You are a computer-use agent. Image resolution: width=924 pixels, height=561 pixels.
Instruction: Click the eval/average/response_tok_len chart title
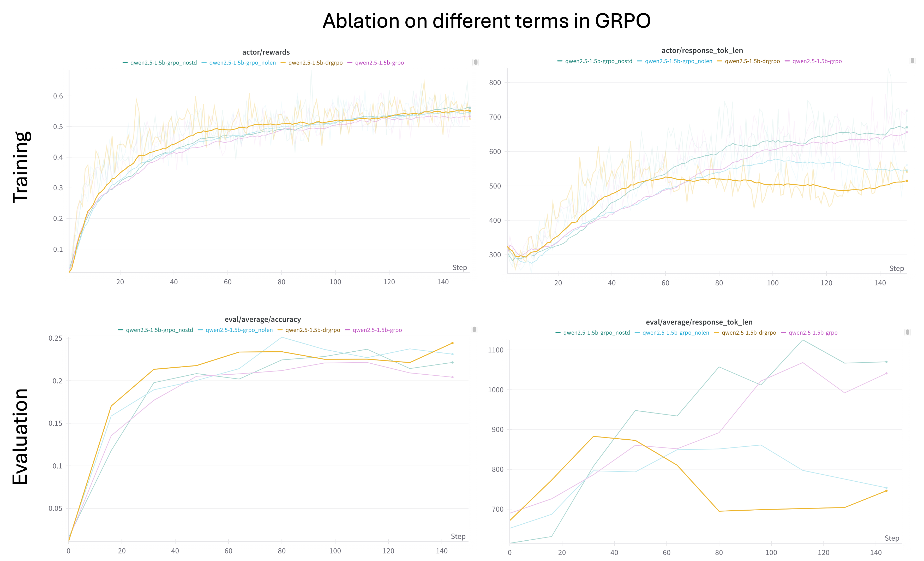pos(699,322)
